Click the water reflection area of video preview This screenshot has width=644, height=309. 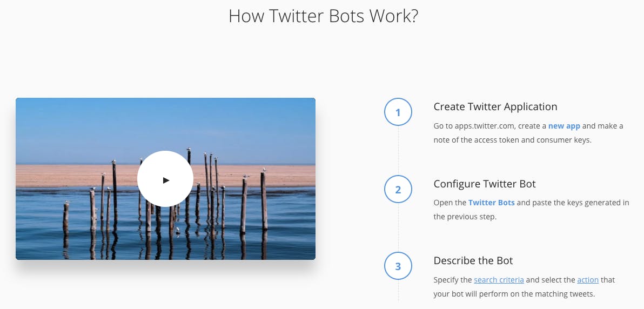coord(165,243)
